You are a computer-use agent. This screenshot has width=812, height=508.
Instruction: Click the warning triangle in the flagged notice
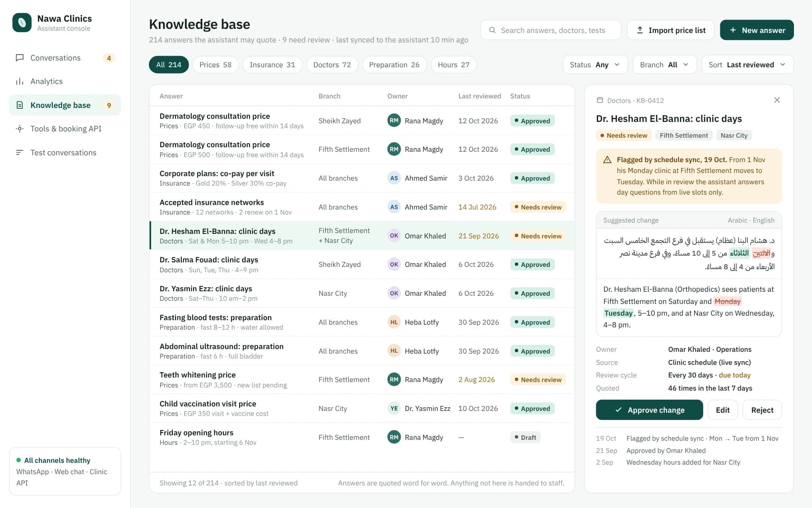point(607,160)
